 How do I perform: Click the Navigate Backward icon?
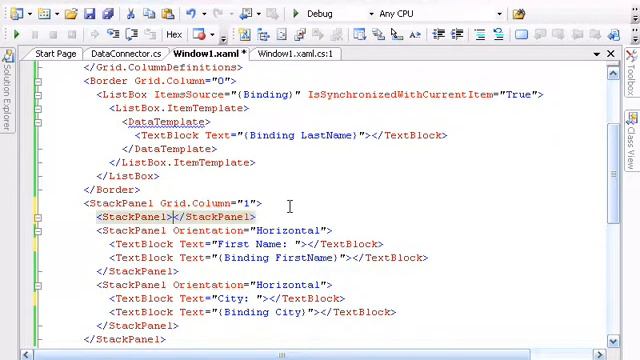pos(246,14)
